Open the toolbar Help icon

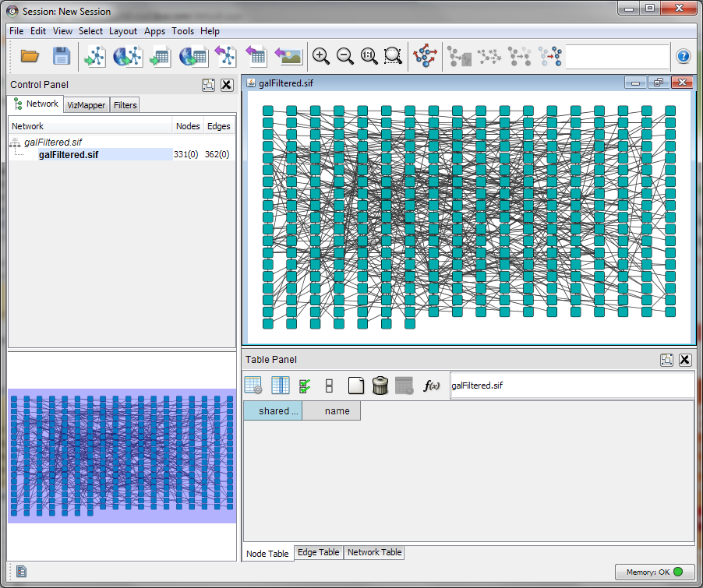pos(684,56)
